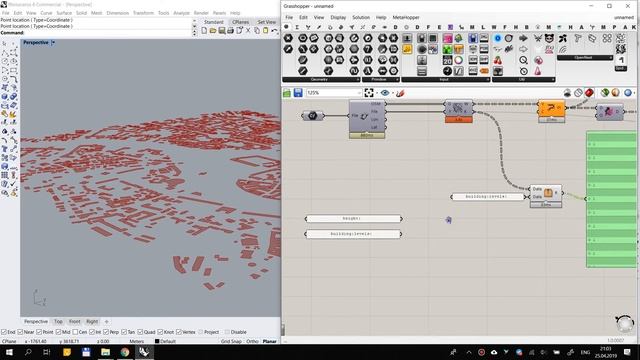
Task: Click the Zoom Extents icon beside zoom box
Action: [369, 93]
